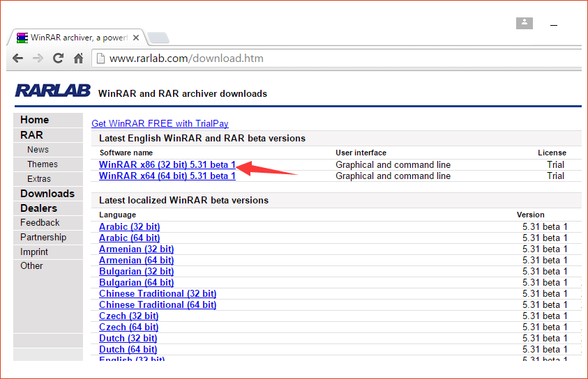Close the WinRAR archiver tab
This screenshot has width=588, height=379.
pos(135,38)
